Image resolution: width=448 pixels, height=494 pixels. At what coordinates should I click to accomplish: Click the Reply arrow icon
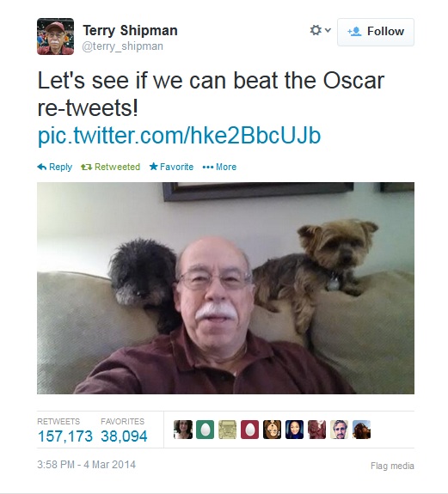(x=42, y=167)
